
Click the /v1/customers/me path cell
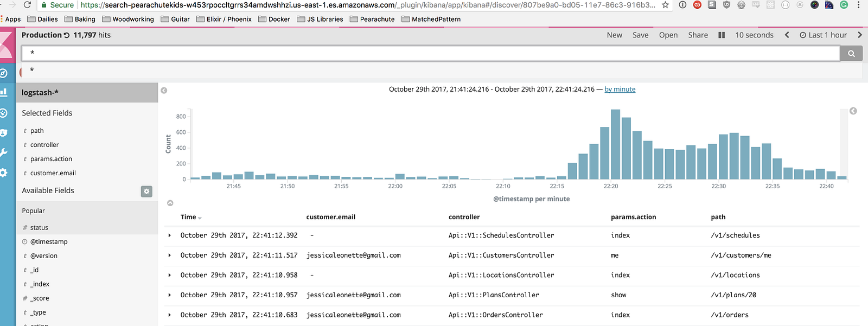(741, 255)
